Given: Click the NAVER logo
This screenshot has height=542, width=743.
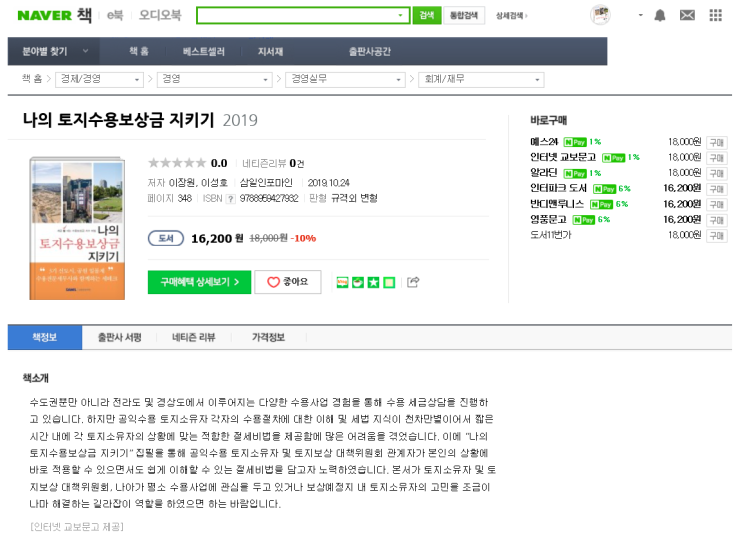Looking at the screenshot, I should pyautogui.click(x=44, y=16).
